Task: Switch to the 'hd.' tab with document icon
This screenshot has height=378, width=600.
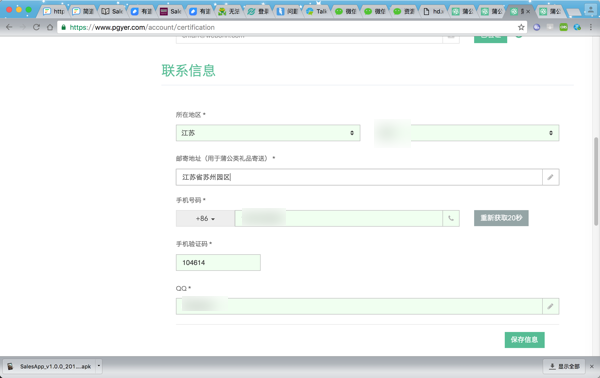Action: pos(433,11)
